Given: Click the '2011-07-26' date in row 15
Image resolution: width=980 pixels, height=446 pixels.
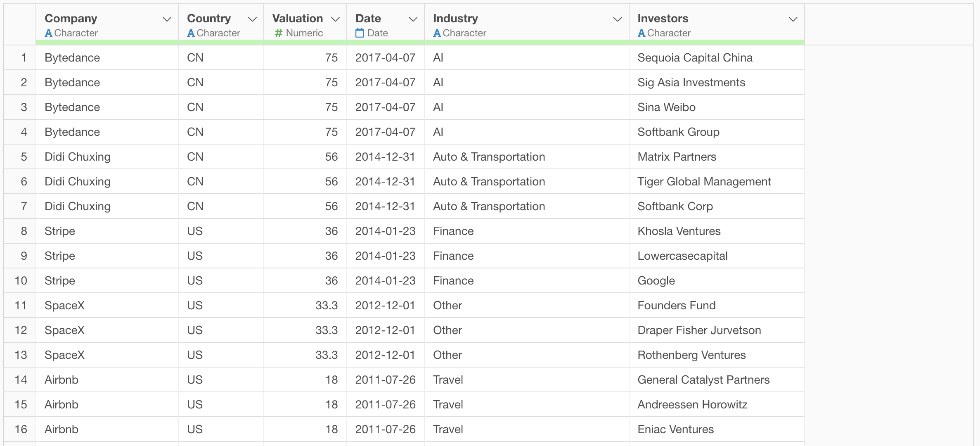Looking at the screenshot, I should [386, 405].
